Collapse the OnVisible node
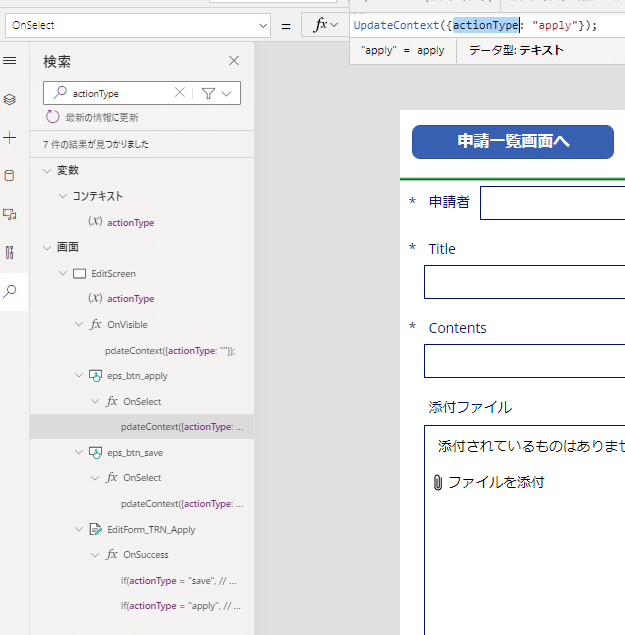Screen dimensions: 625x635 (79, 324)
